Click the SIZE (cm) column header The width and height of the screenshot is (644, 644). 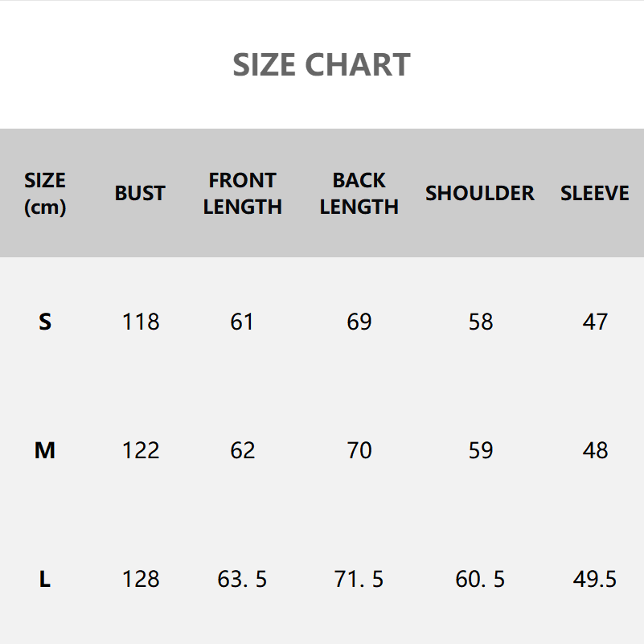click(45, 194)
